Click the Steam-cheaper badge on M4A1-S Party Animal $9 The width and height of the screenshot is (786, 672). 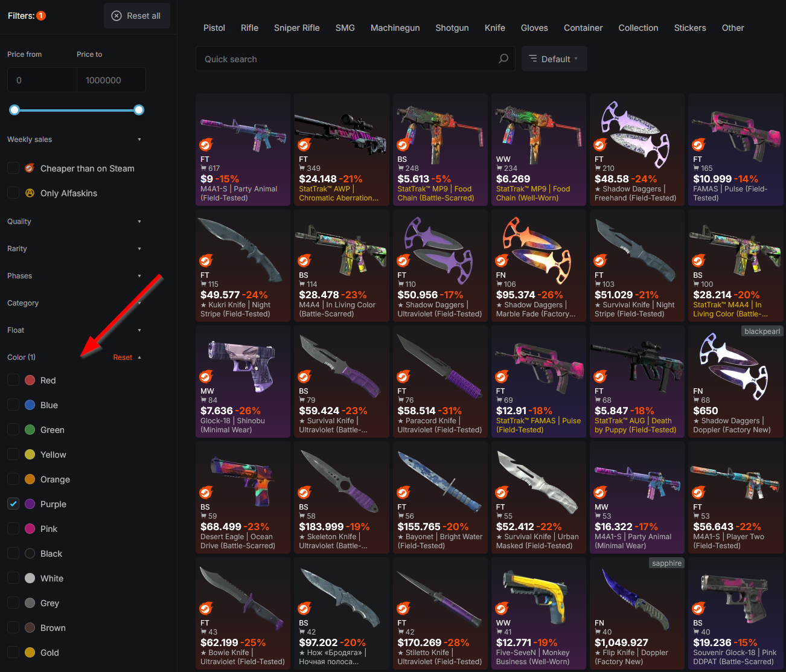pos(206,145)
